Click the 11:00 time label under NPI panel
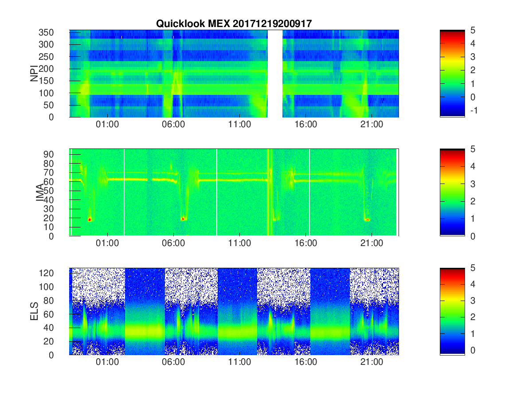532x399 pixels. [239, 125]
